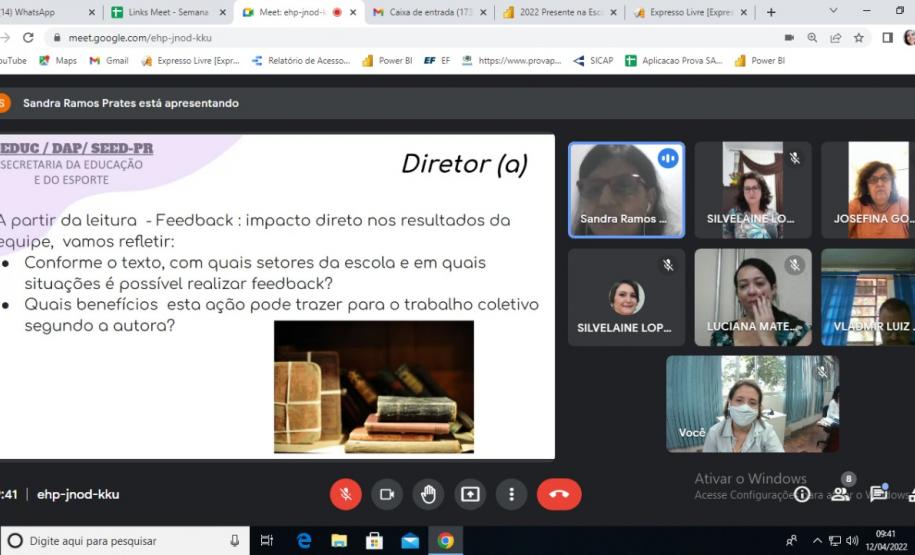Click the zoom magnifier icon in address bar
Image resolution: width=915 pixels, height=555 pixels.
point(812,37)
